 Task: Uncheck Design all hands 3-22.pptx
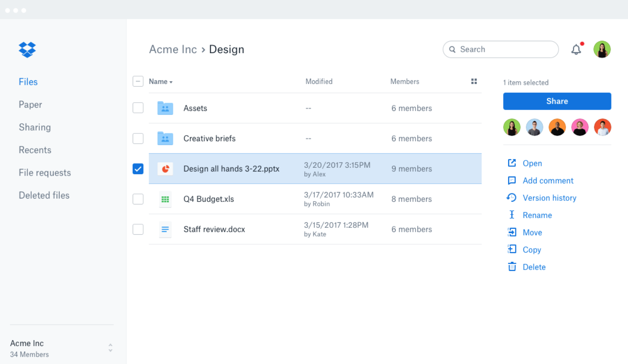point(138,169)
